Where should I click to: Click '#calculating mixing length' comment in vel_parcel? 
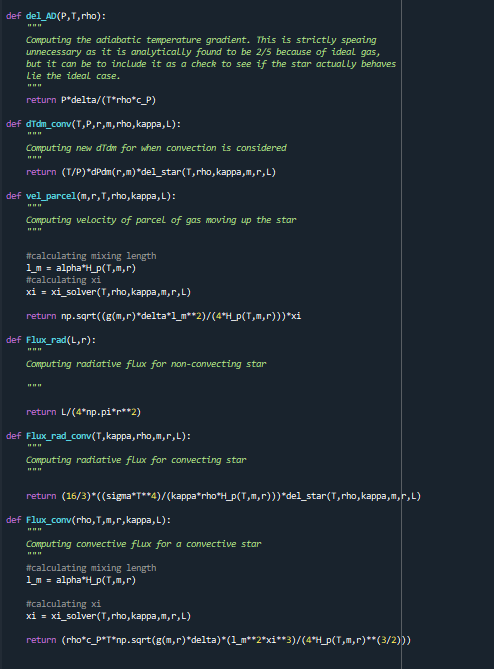[x=91, y=256]
